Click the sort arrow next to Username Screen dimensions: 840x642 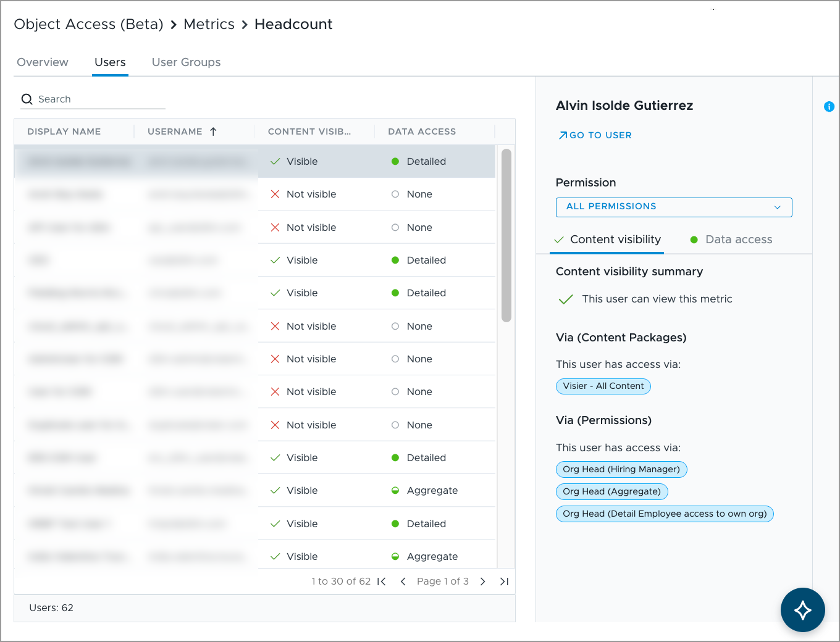[213, 131]
